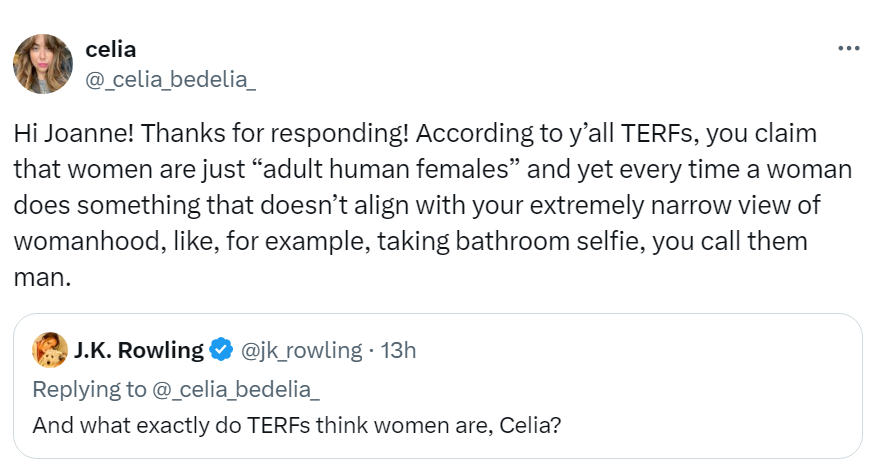878x464 pixels.
Task: Open celia's profile via display name
Action: pyautogui.click(x=111, y=49)
